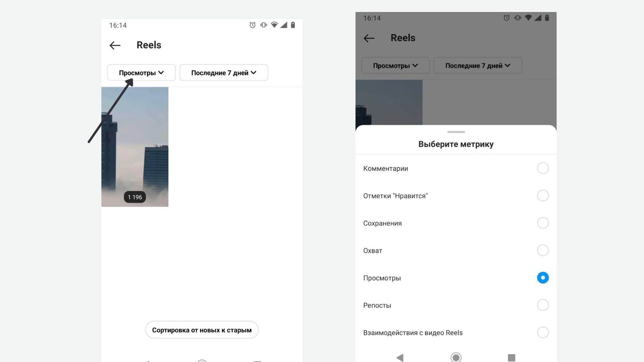Tap Просмотры metric label in list
The height and width of the screenshot is (362, 644).
382,278
